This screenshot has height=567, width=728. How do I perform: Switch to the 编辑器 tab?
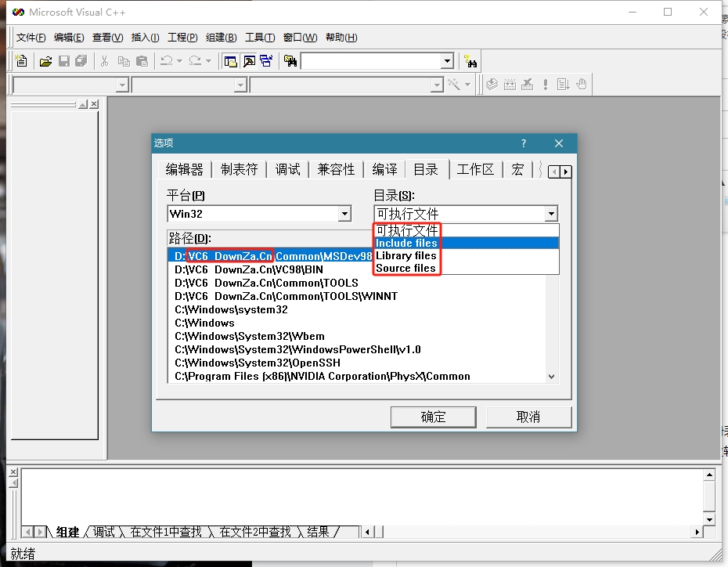pyautogui.click(x=184, y=169)
